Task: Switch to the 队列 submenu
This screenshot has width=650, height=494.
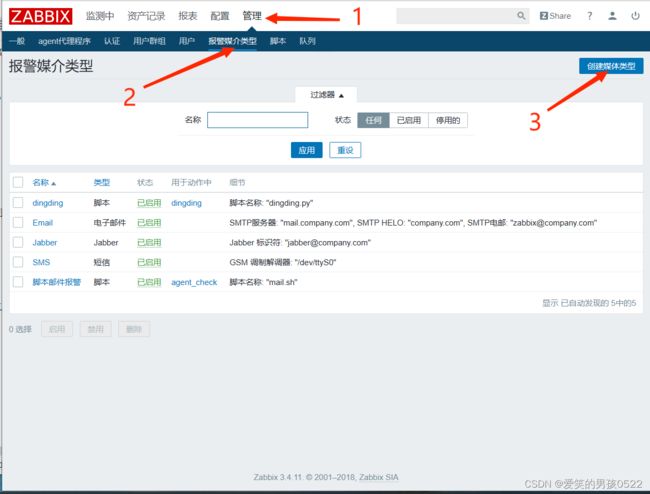Action: click(307, 41)
